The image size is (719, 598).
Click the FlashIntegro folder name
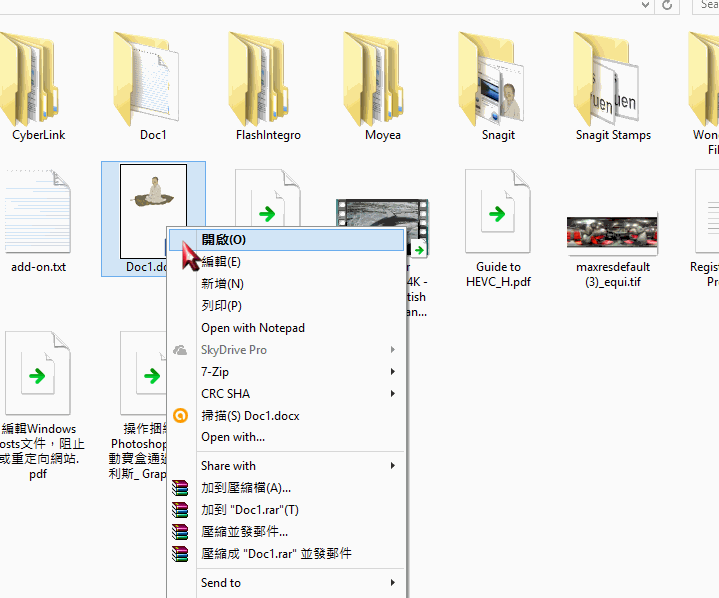click(x=268, y=135)
